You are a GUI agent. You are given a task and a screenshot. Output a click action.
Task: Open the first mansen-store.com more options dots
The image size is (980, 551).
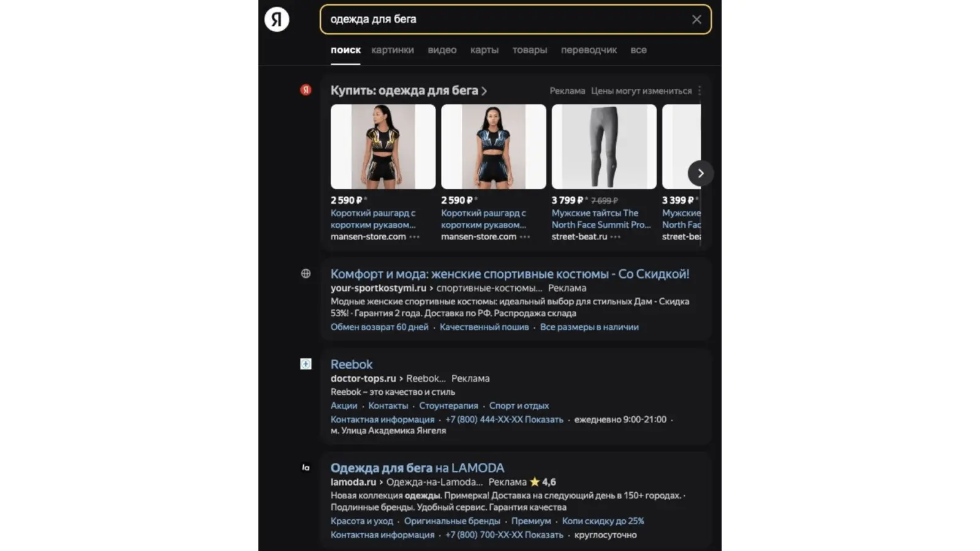415,237
